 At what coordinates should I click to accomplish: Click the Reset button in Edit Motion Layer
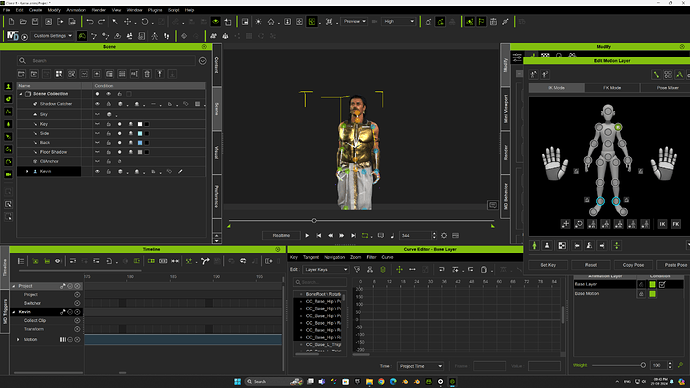pos(591,265)
